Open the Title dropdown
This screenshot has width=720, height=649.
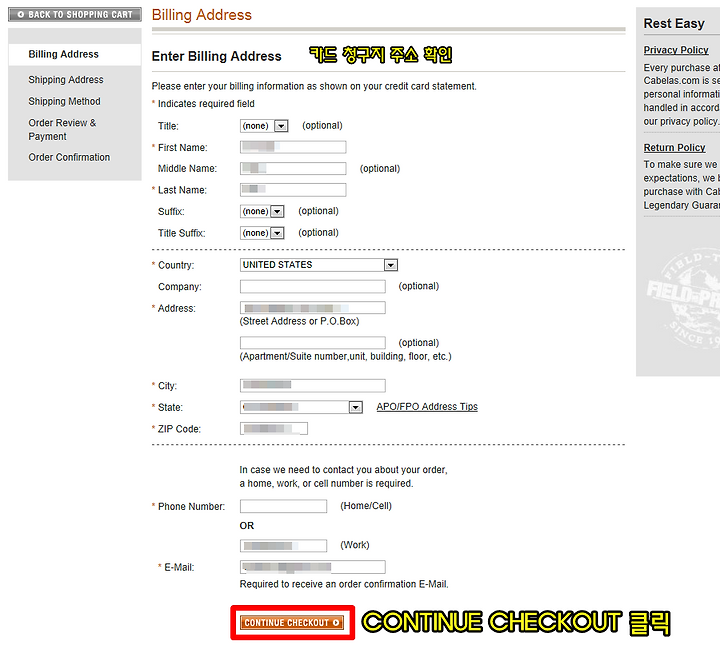coord(264,126)
